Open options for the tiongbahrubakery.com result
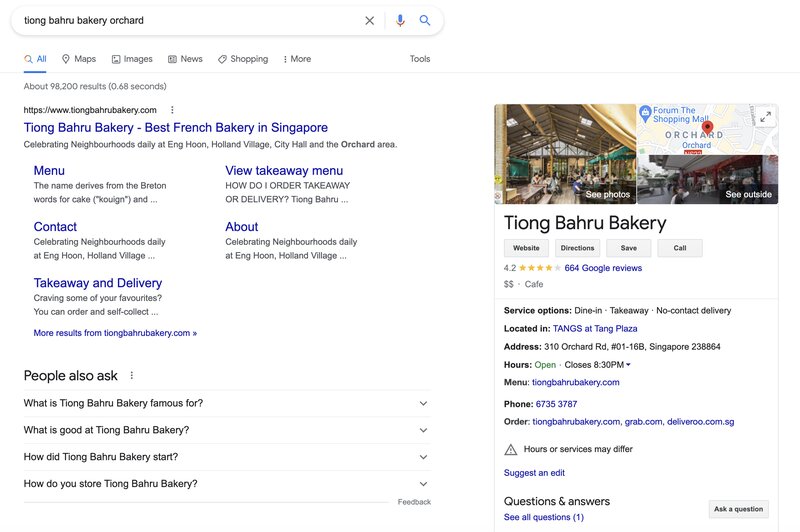Image resolution: width=800 pixels, height=532 pixels. click(x=172, y=110)
